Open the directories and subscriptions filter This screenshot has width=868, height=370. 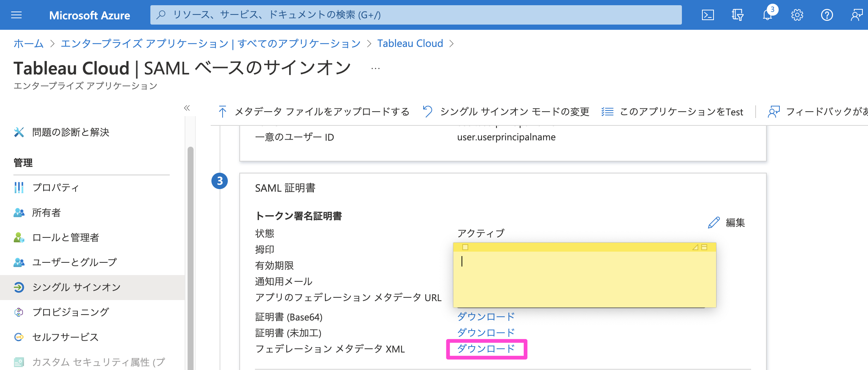pos(737,15)
